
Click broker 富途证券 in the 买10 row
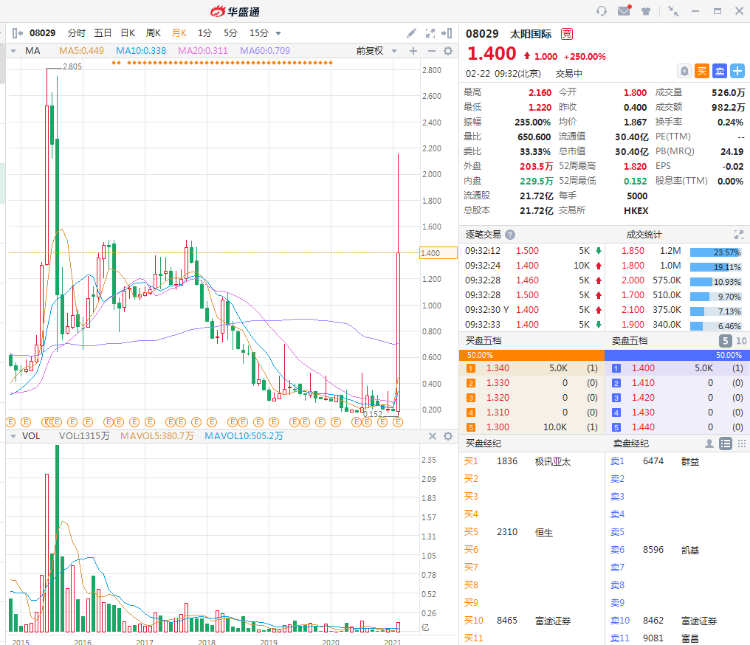click(552, 621)
